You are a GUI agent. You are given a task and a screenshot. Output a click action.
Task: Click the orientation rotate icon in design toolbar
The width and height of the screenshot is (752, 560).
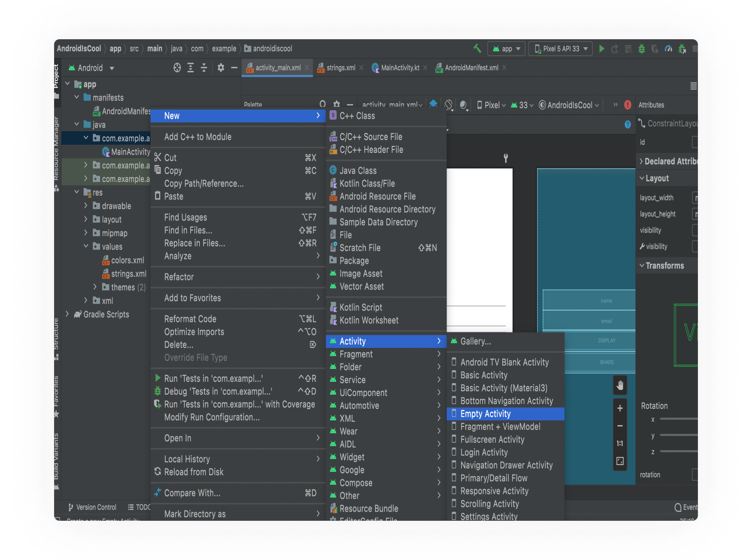click(x=448, y=104)
